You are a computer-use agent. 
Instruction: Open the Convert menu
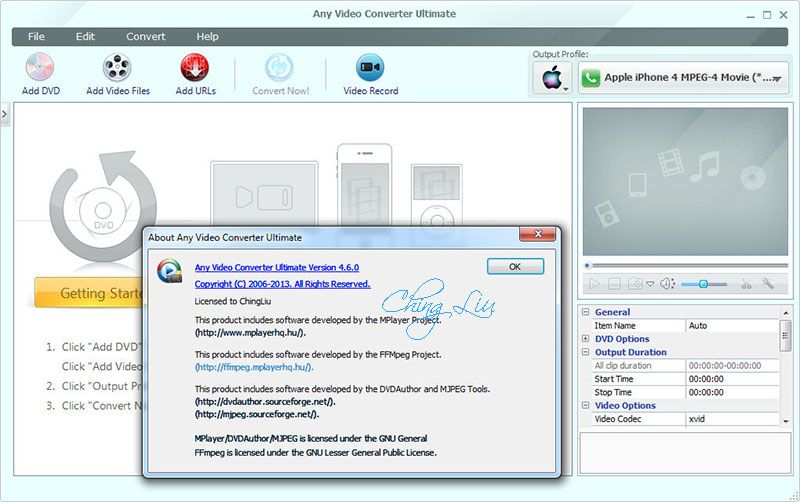[146, 37]
